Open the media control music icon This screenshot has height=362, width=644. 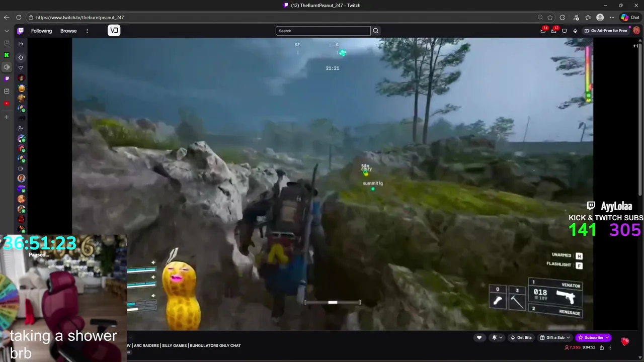coord(576,17)
